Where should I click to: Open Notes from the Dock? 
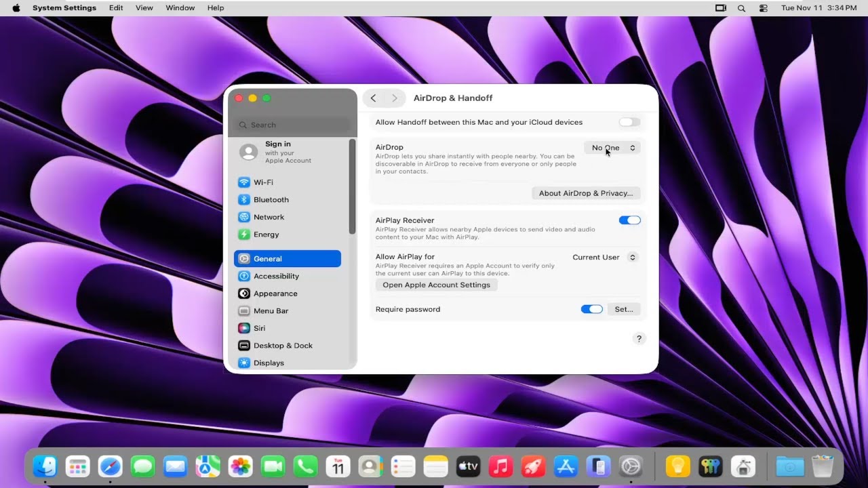(x=435, y=466)
